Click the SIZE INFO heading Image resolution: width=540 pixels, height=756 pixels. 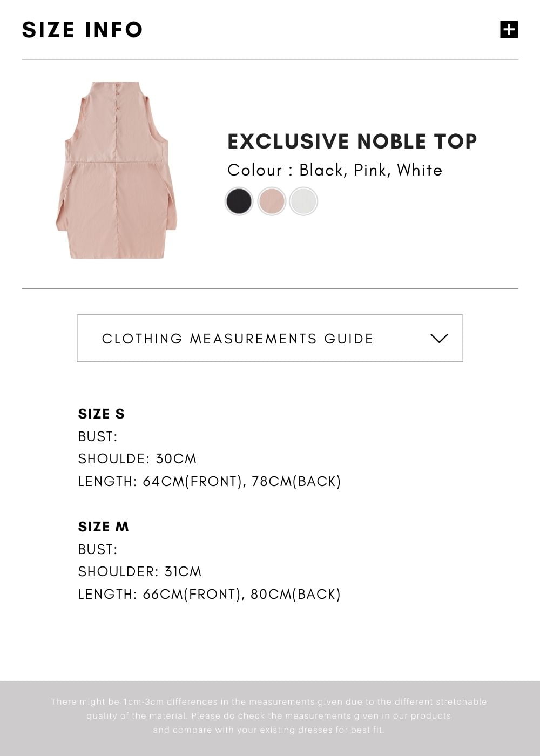[x=82, y=30]
